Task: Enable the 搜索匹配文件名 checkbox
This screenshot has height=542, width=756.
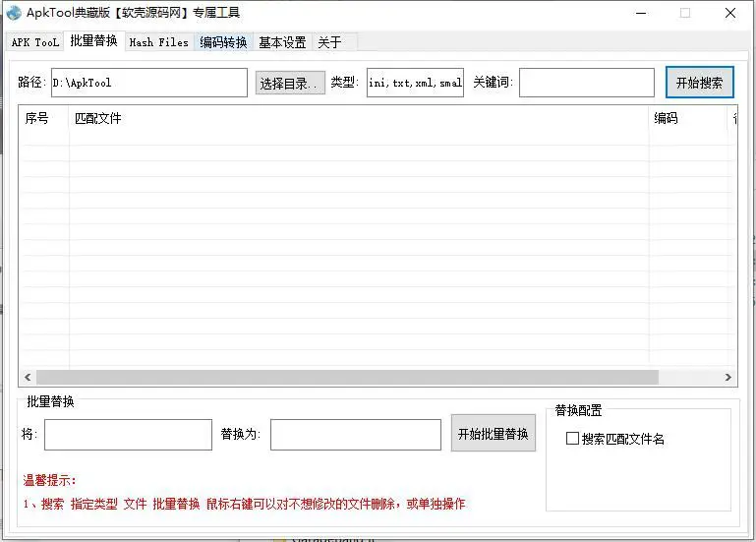Action: point(572,439)
